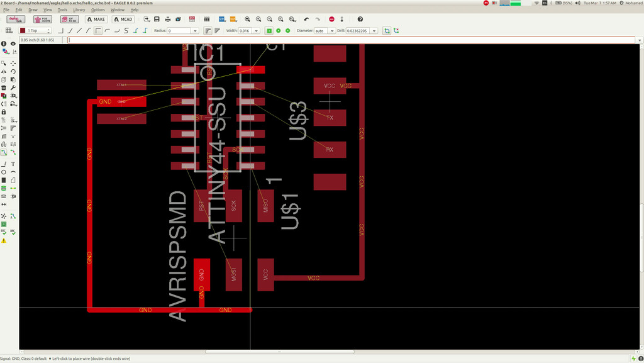
Task: Open the layer selector showing 1 Top
Action: 35,31
